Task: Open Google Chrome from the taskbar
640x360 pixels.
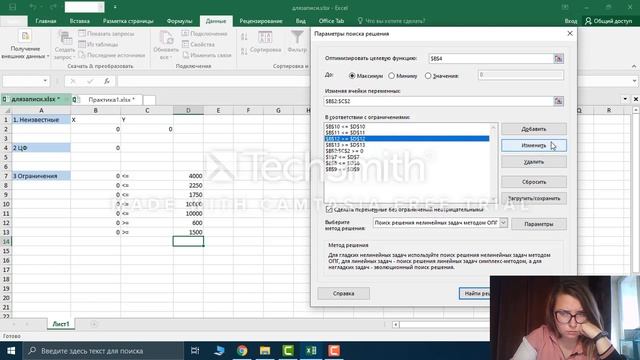Action: pos(242,351)
